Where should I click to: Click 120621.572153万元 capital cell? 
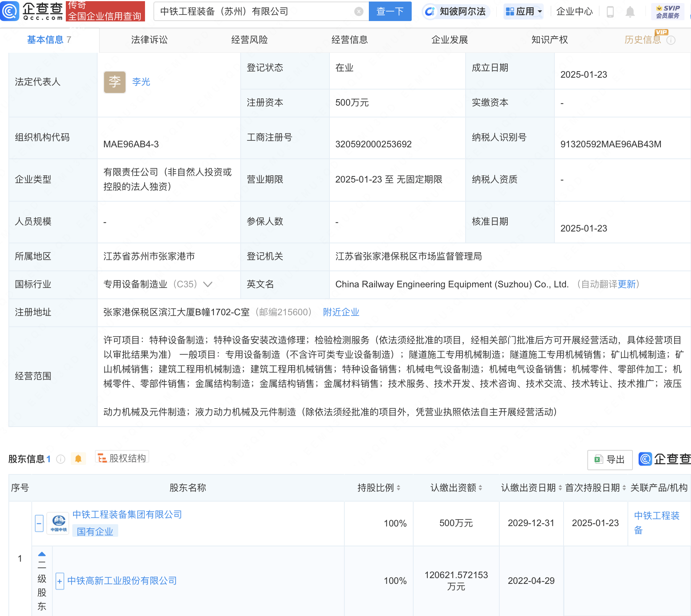[456, 581]
